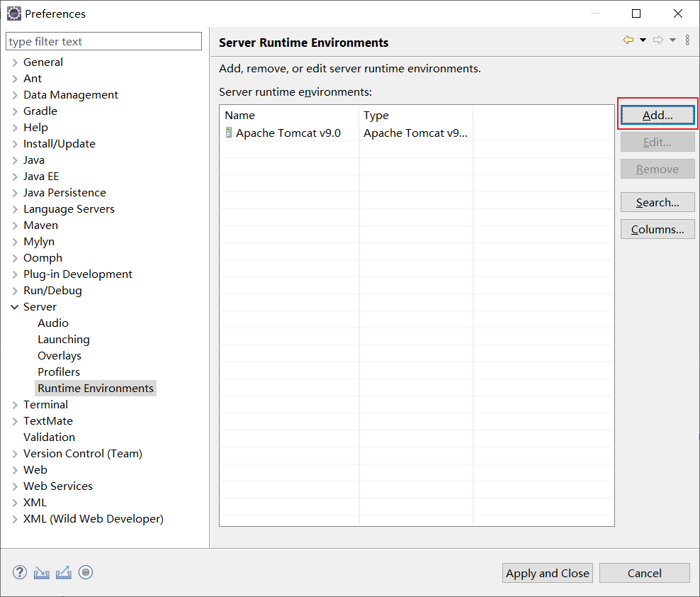
Task: Click the Apache Tomcat v9... Type cell
Action: 416,133
